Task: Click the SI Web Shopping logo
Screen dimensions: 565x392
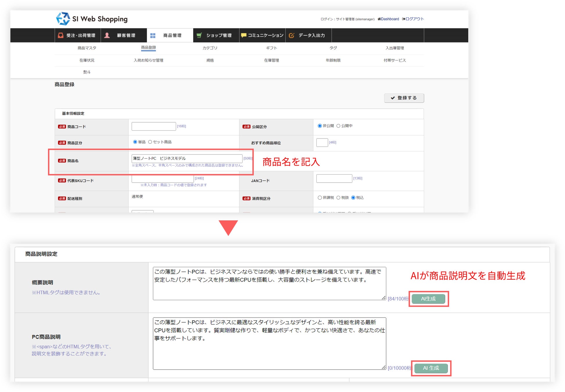Action: tap(92, 19)
